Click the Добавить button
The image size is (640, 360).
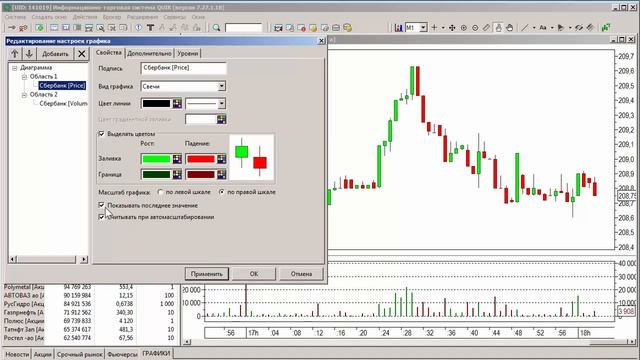click(x=55, y=53)
